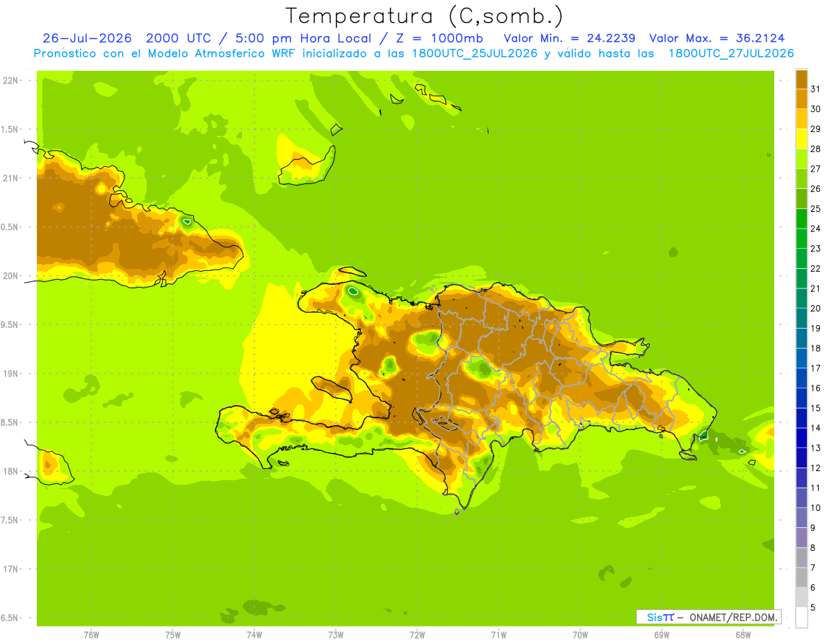Image resolution: width=834 pixels, height=644 pixels.
Task: Select green legend band between 24 and 25
Action: [x=801, y=219]
